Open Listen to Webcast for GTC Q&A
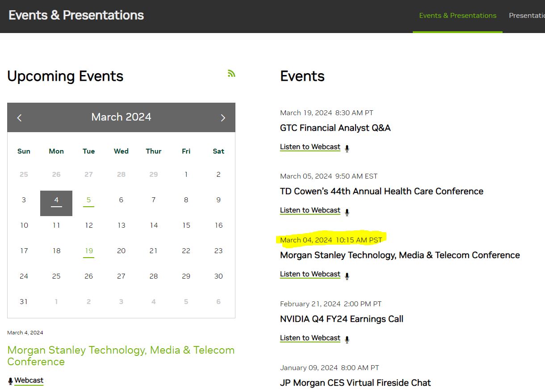 click(x=310, y=147)
